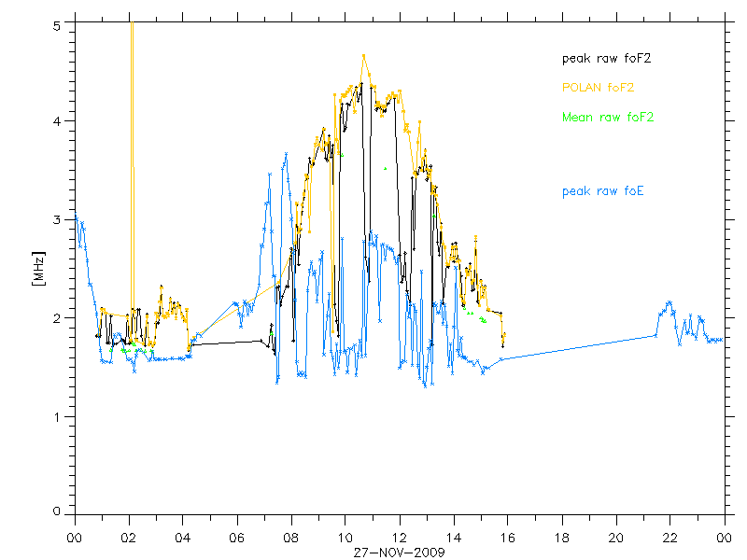The image size is (747, 560).
Task: Click the x-axis hour label '08'
Action: (x=291, y=539)
